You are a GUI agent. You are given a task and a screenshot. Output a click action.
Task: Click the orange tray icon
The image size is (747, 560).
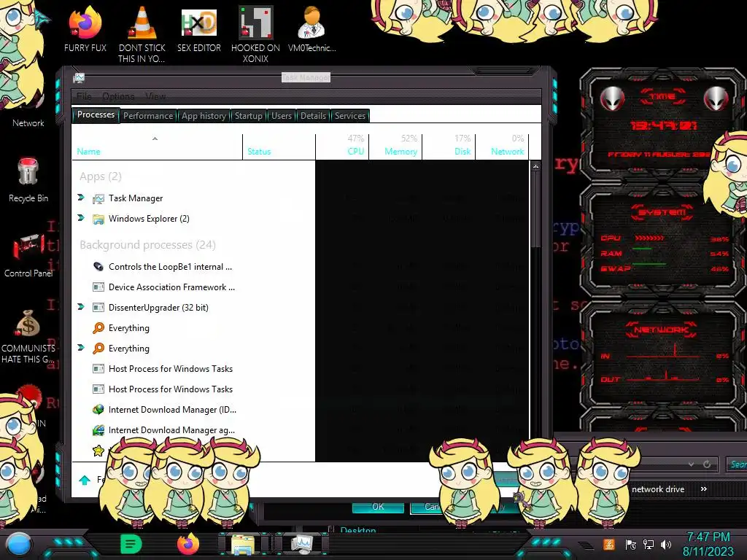(x=609, y=544)
